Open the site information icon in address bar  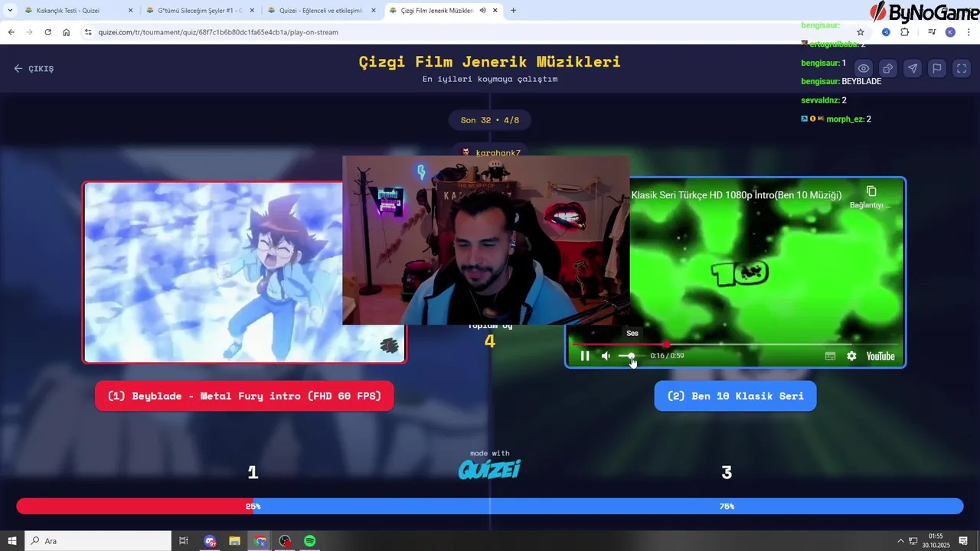tap(88, 32)
